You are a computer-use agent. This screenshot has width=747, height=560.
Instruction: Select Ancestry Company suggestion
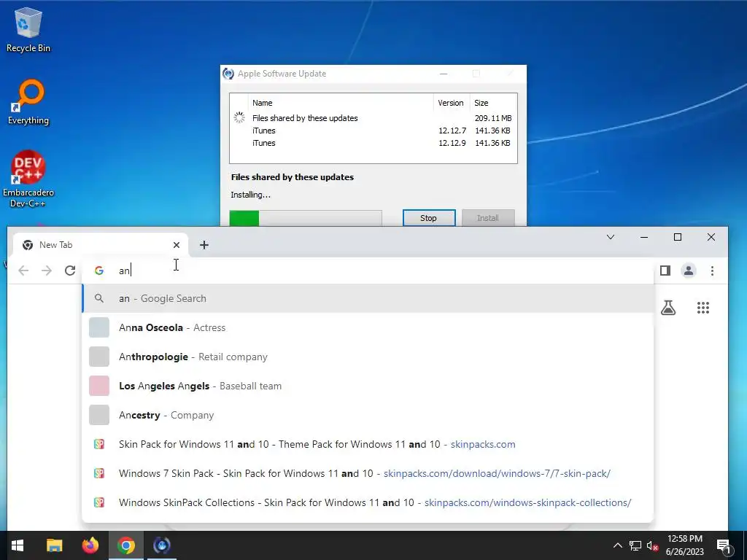368,415
